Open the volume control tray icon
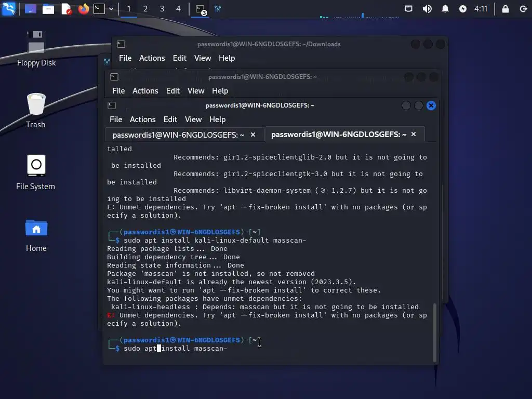532x399 pixels. 427,9
